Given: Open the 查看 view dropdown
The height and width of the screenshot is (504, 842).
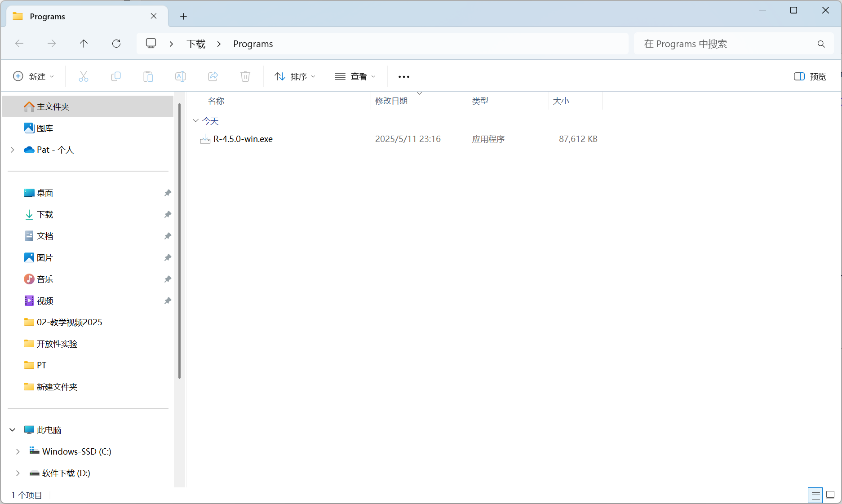Looking at the screenshot, I should pos(355,76).
